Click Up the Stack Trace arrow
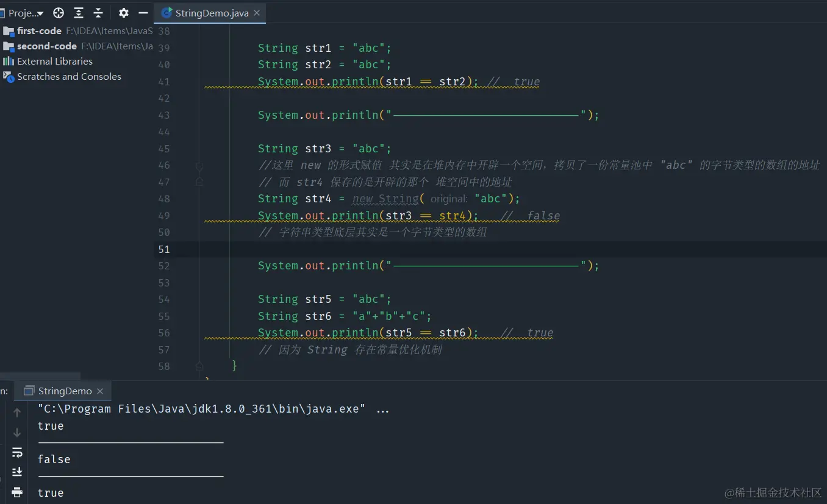827x504 pixels. pyautogui.click(x=17, y=413)
